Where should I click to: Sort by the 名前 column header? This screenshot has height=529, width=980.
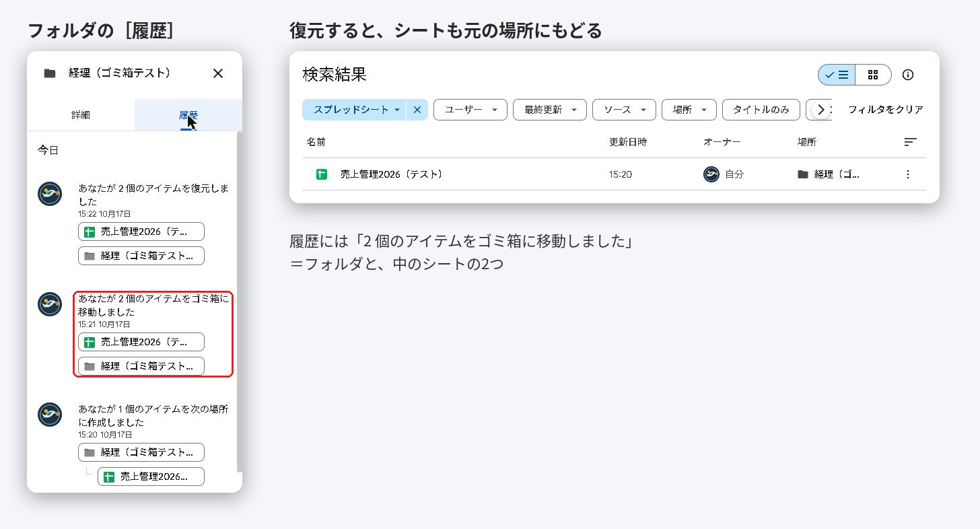[316, 142]
